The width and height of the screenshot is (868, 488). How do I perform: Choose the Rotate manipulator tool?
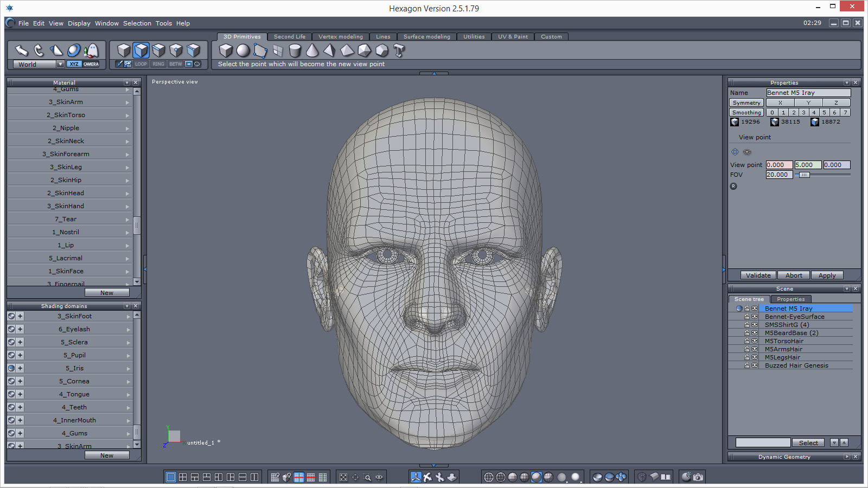pos(39,50)
